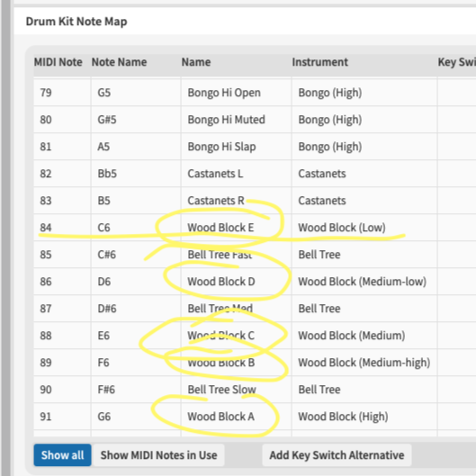
Task: Select the Wood Block E name cell
Action: (x=236, y=228)
